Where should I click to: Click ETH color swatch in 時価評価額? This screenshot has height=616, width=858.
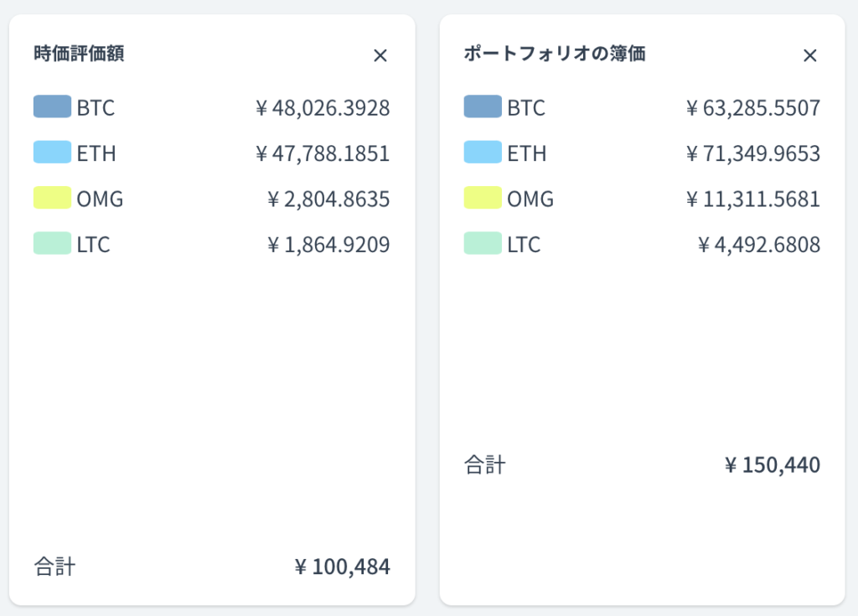coord(52,153)
